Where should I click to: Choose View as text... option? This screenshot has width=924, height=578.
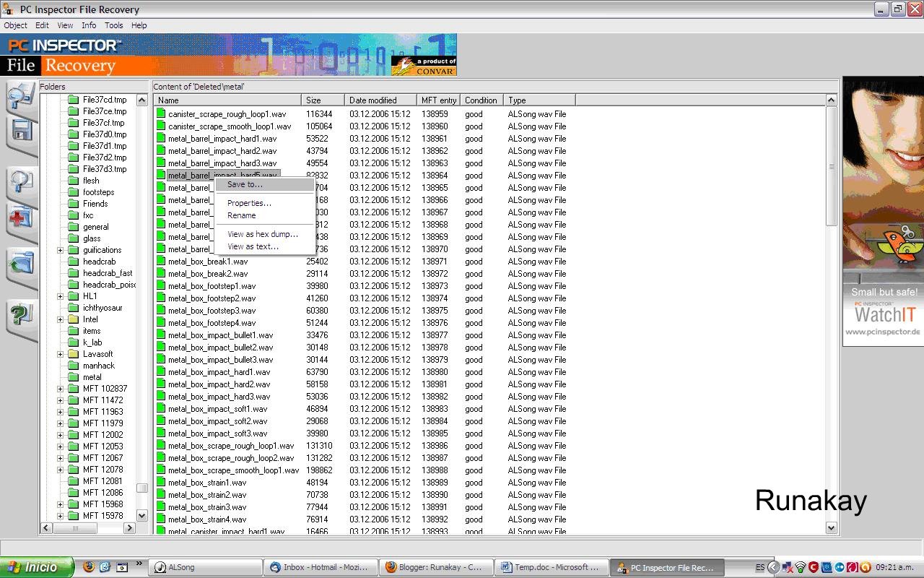[265, 246]
